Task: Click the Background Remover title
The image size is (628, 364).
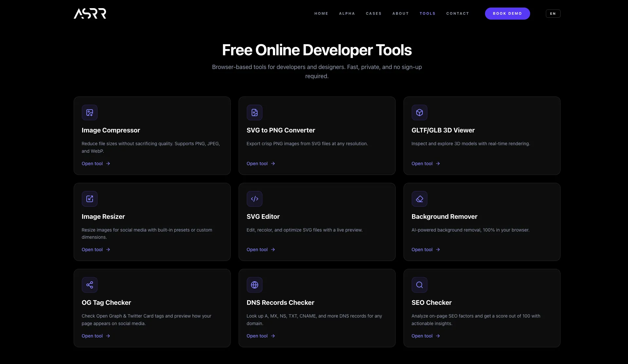Action: 444,217
